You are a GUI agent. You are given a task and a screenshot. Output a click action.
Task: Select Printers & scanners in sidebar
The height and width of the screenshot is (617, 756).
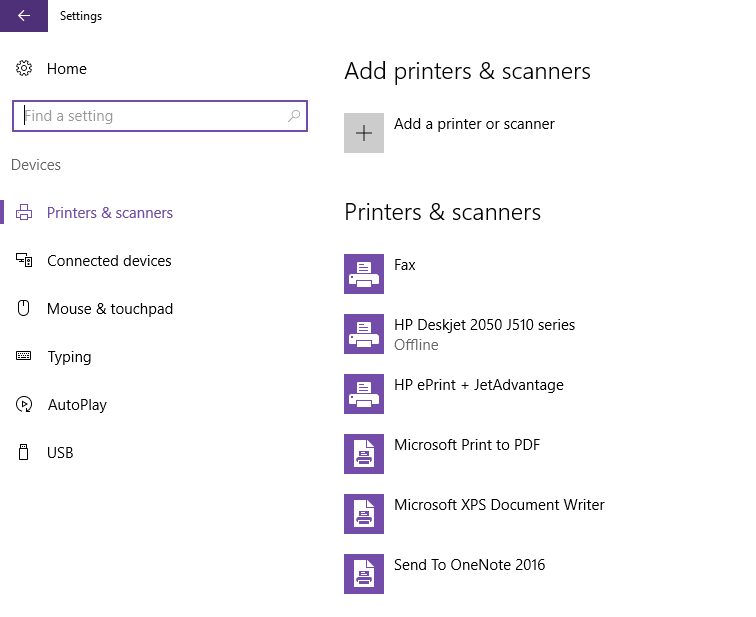click(x=109, y=213)
